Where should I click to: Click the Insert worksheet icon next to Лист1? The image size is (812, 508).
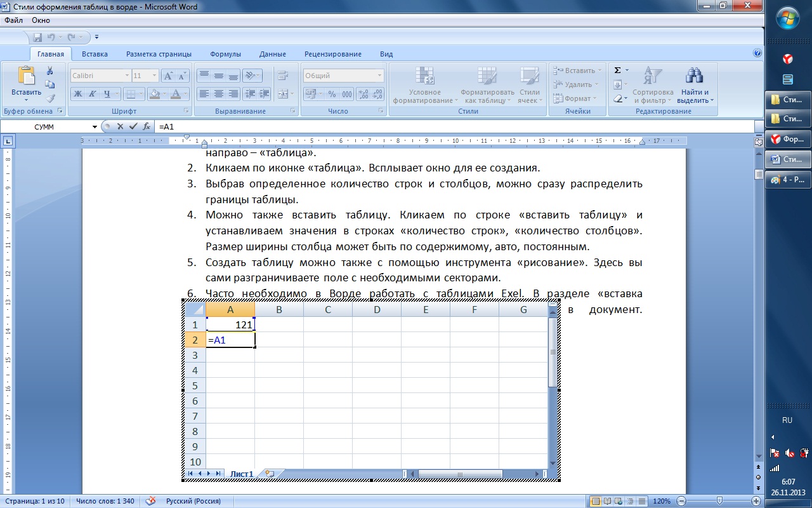point(270,474)
